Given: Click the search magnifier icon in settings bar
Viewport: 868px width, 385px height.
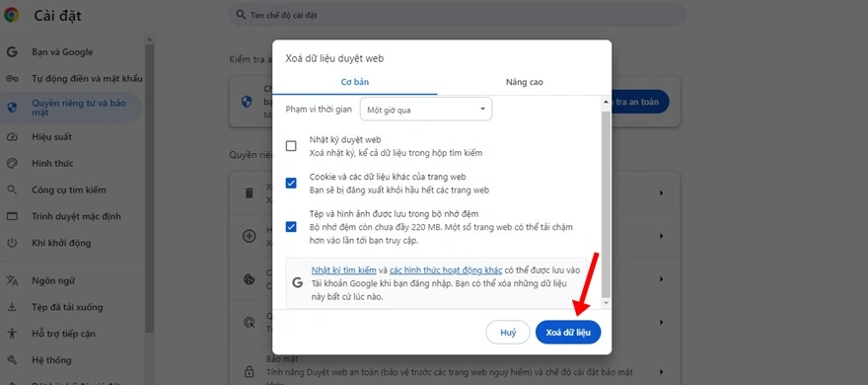Looking at the screenshot, I should point(241,15).
